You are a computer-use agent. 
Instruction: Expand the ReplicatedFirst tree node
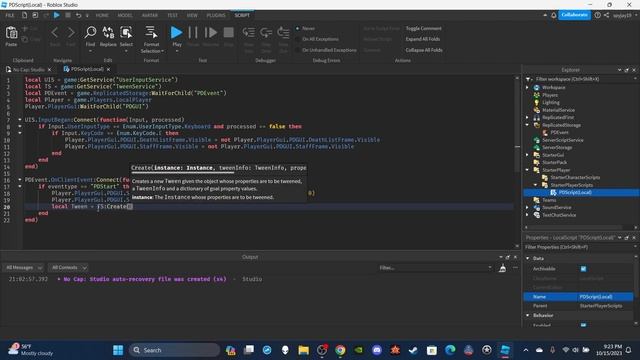527,118
